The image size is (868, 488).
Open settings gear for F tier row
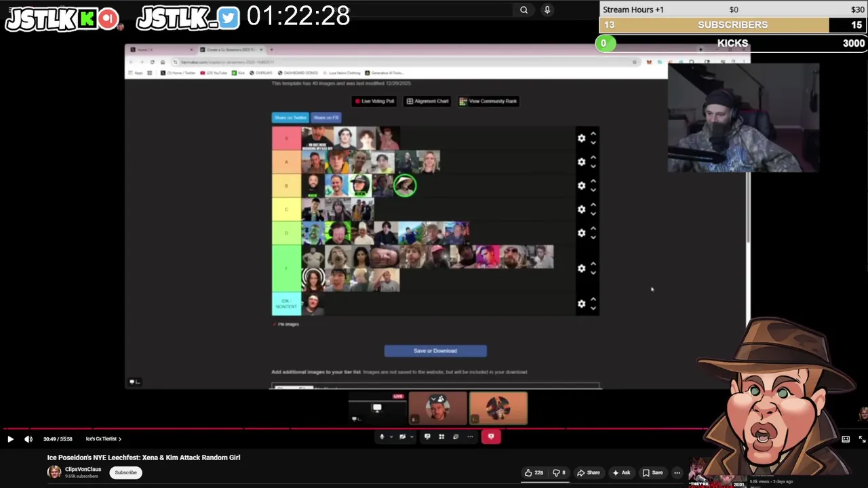[x=581, y=268]
